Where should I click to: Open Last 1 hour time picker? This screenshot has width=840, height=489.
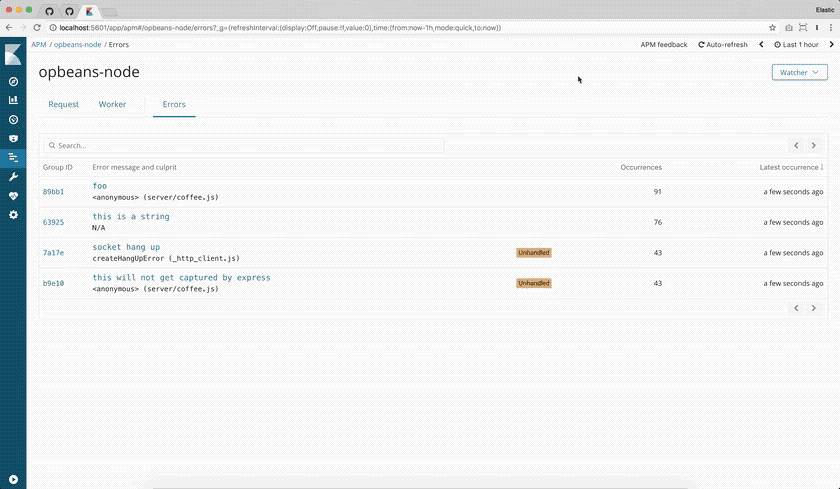(796, 44)
